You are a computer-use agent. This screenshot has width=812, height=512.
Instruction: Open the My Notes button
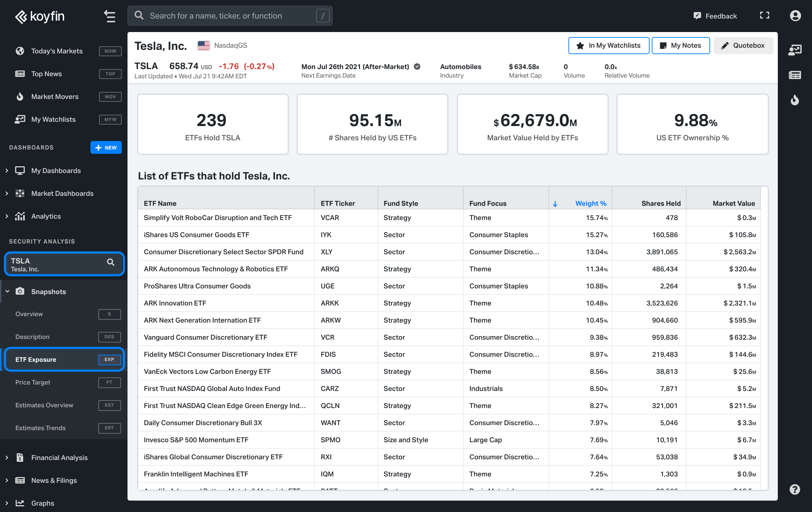[x=681, y=46]
